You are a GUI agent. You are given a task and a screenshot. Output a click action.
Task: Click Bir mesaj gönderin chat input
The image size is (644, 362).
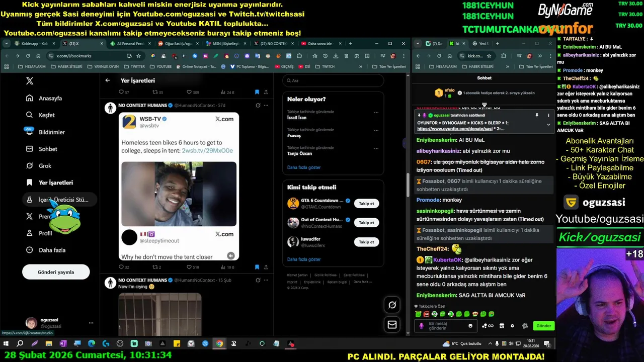[447, 326]
